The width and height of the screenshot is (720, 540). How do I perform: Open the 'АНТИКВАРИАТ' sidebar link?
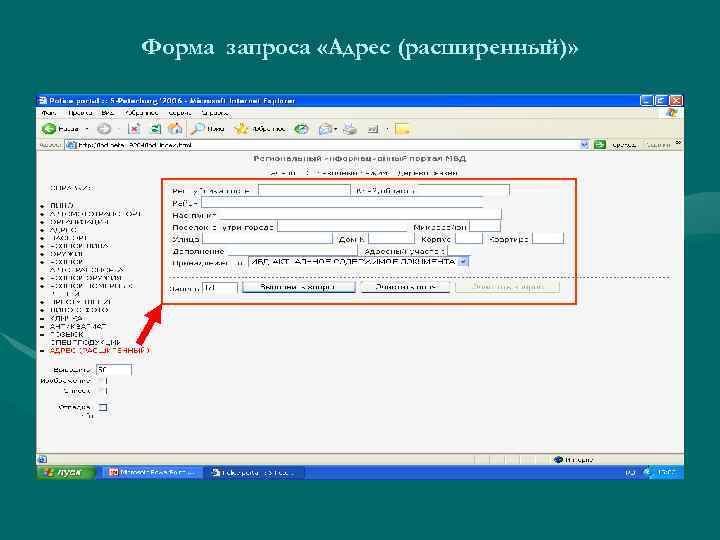[x=78, y=326]
